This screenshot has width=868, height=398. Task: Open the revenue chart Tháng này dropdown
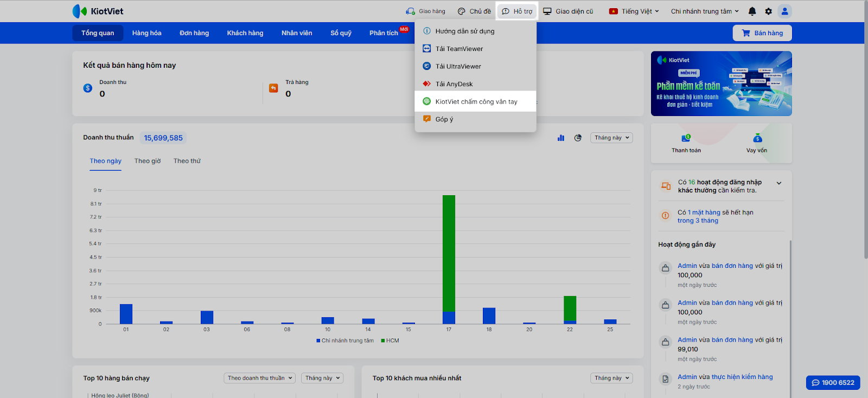pos(611,138)
